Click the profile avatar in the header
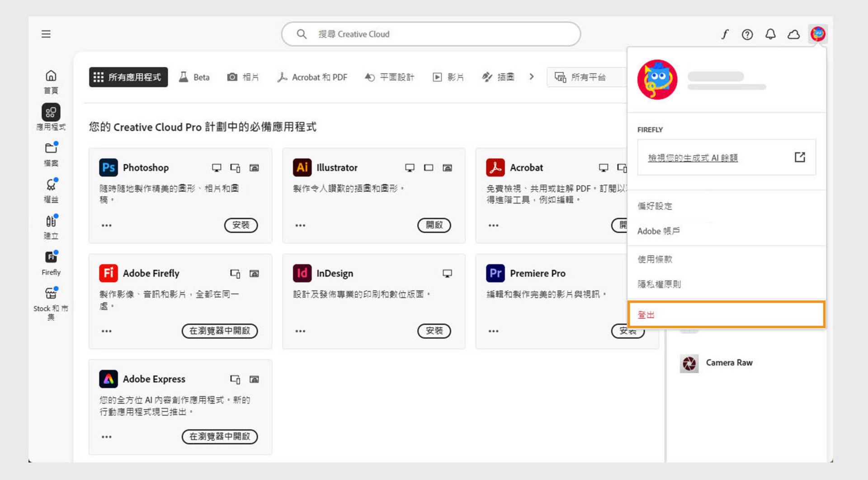The image size is (868, 480). pyautogui.click(x=818, y=34)
